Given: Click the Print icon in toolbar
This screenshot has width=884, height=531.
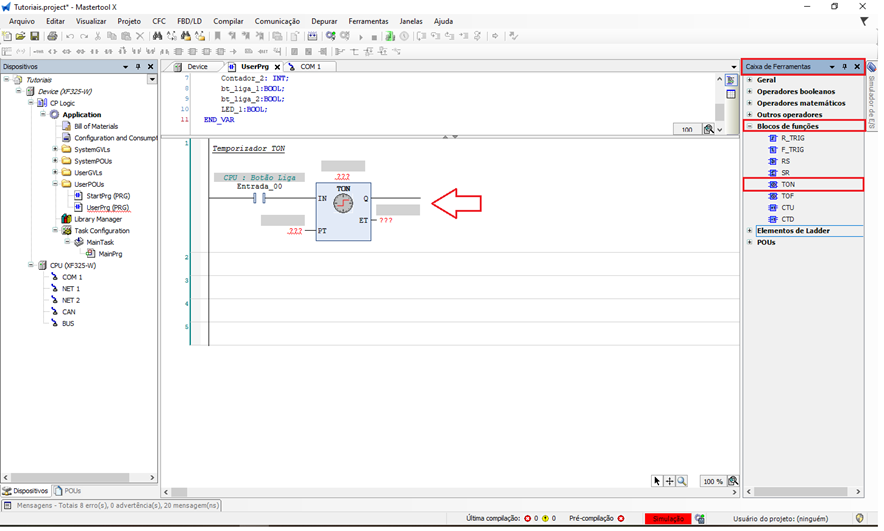Looking at the screenshot, I should click(52, 36).
